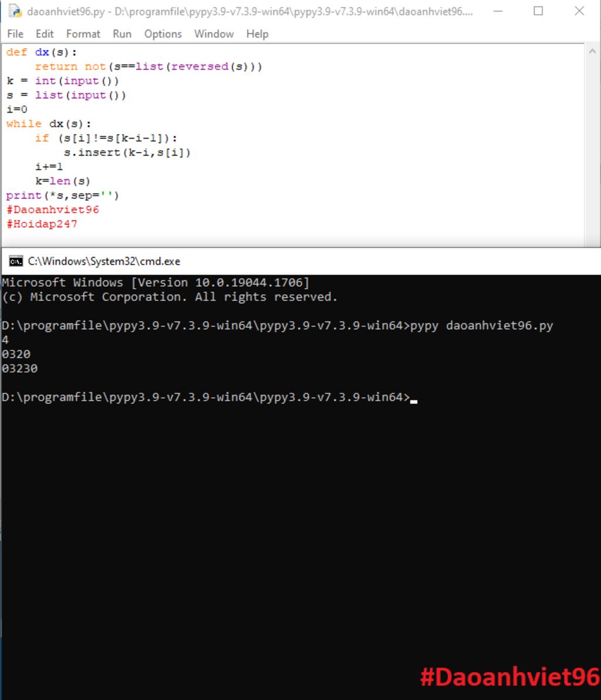Open the Run menu
This screenshot has width=601, height=700.
coord(122,34)
